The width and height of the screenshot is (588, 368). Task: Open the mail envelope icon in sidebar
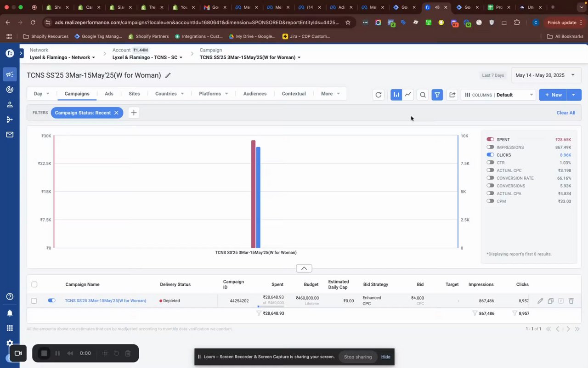click(10, 135)
